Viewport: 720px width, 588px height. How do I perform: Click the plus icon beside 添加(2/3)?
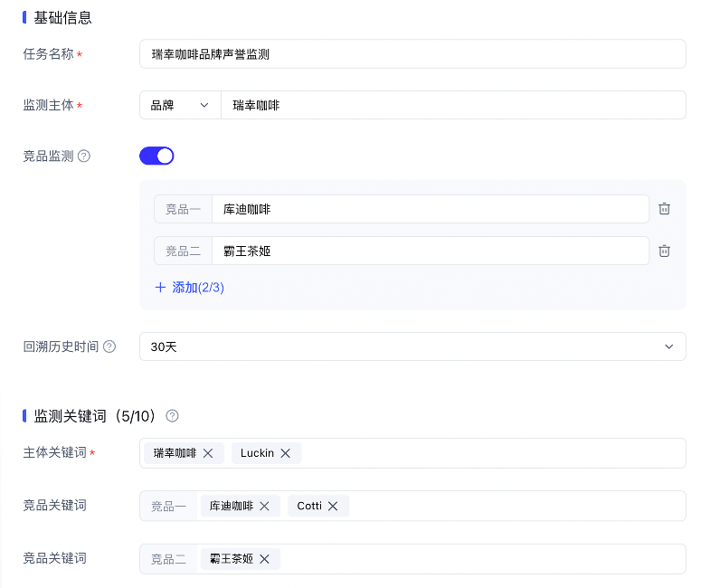160,288
